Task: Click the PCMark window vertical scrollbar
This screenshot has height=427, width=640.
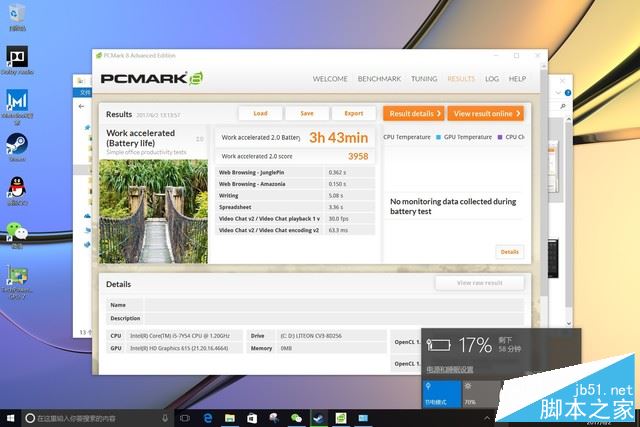Action: (544, 184)
